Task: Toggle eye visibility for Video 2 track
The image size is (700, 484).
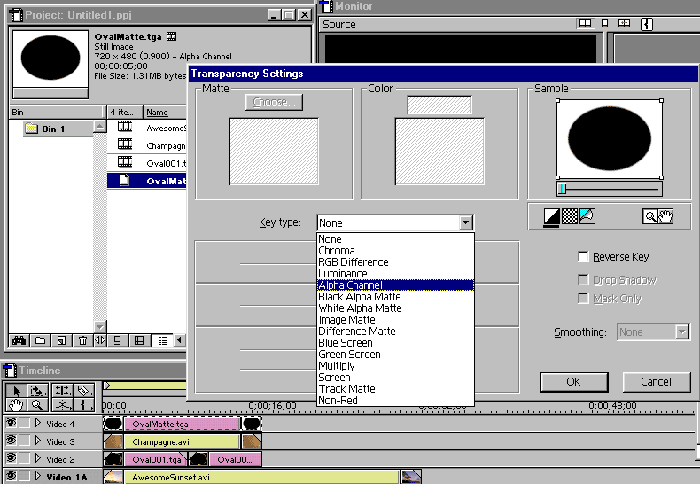Action: [x=11, y=459]
